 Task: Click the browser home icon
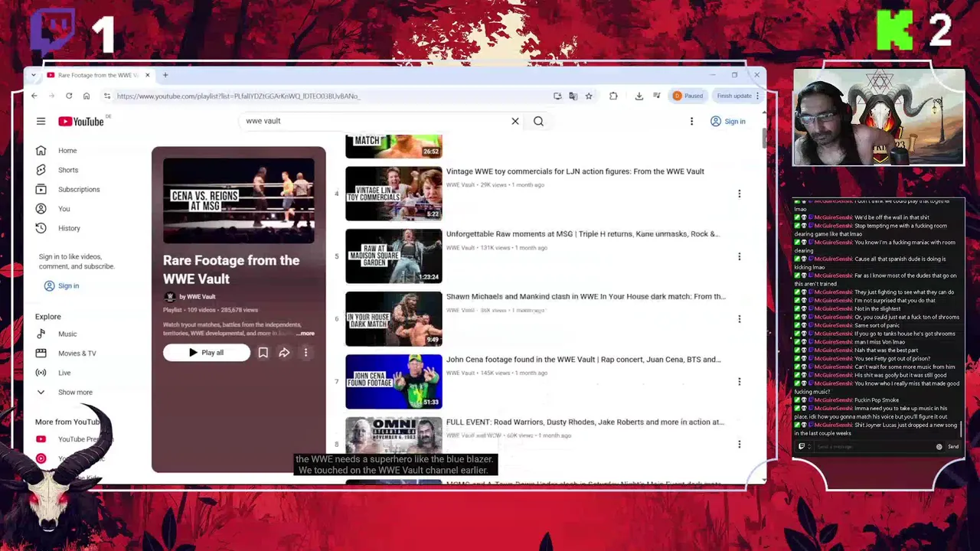[87, 96]
